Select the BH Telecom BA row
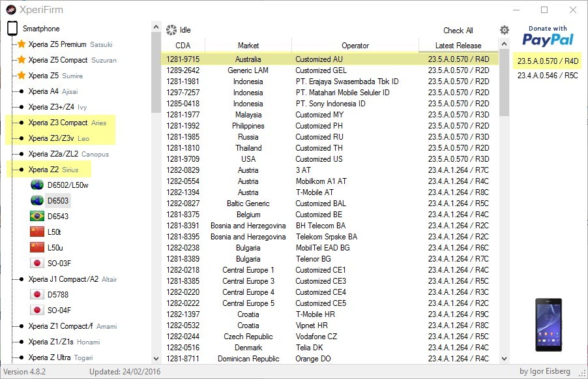588x379 pixels. pos(330,226)
